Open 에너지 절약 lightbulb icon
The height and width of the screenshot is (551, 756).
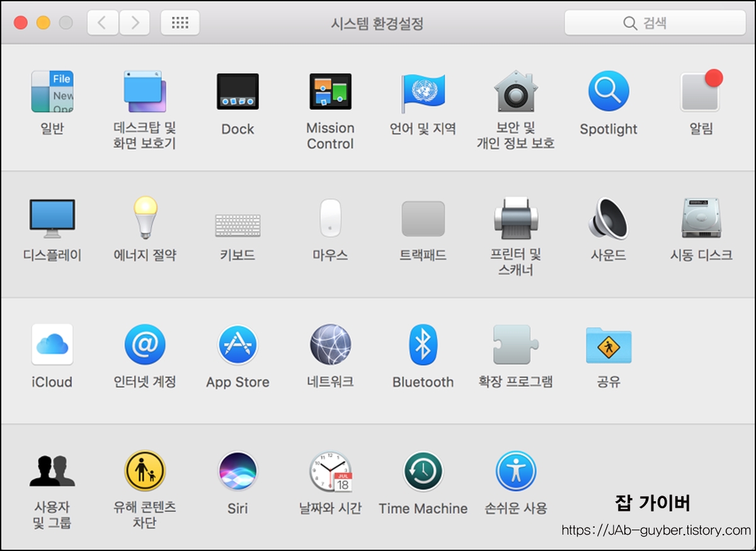[145, 218]
